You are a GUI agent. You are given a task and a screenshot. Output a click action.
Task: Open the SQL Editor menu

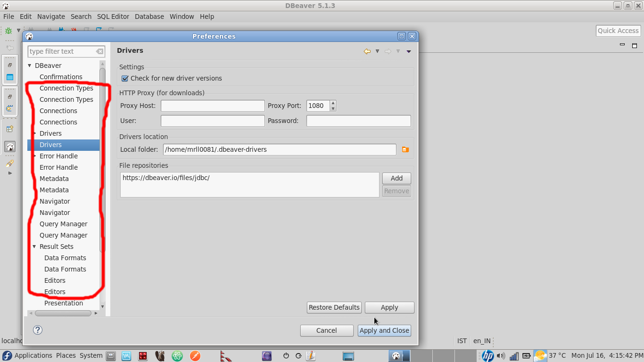(113, 16)
